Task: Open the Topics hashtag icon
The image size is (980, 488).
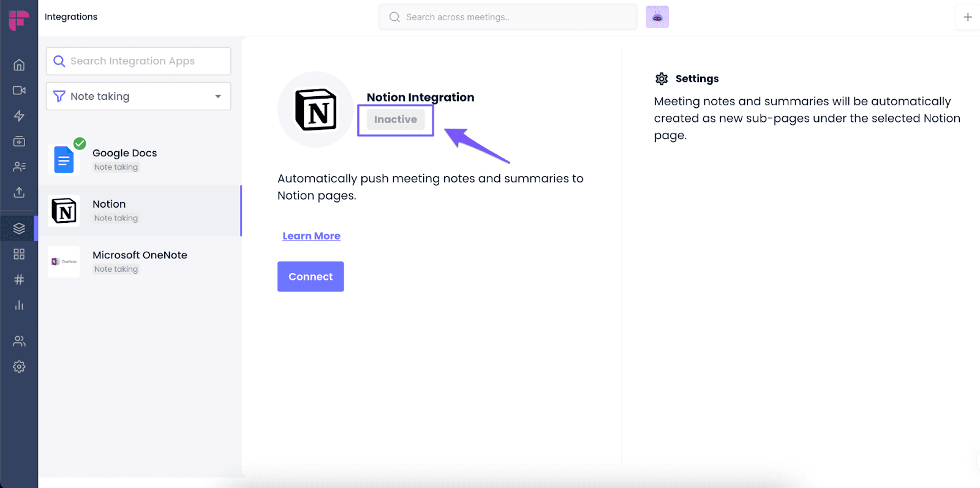Action: tap(19, 280)
